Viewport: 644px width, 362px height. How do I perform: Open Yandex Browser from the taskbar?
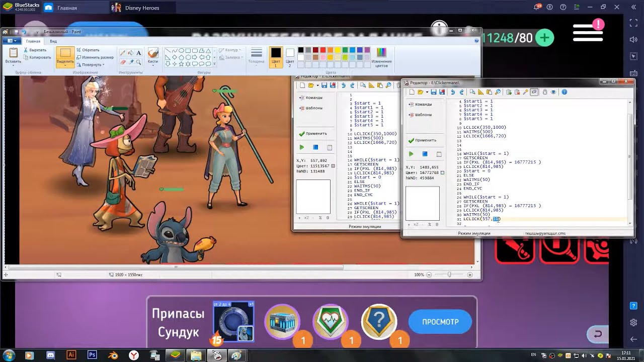tap(134, 355)
